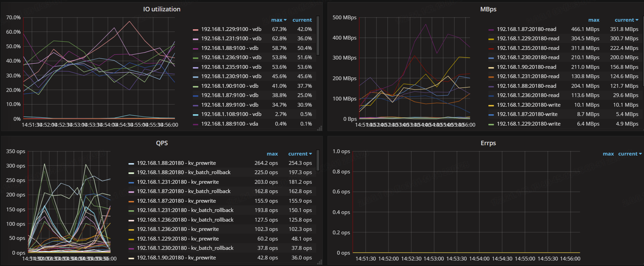Click color line icon for 192.168.1.87:20180-read
This screenshot has height=266, width=644.
click(491, 30)
